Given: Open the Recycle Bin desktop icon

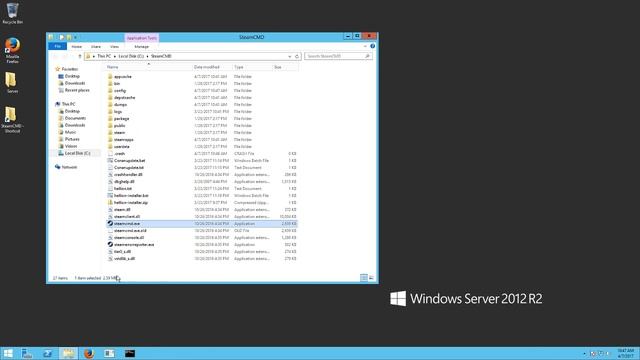Looking at the screenshot, I should coord(12,13).
